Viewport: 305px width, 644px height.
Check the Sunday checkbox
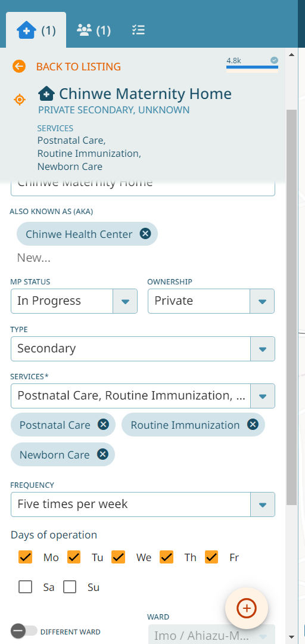coord(70,587)
